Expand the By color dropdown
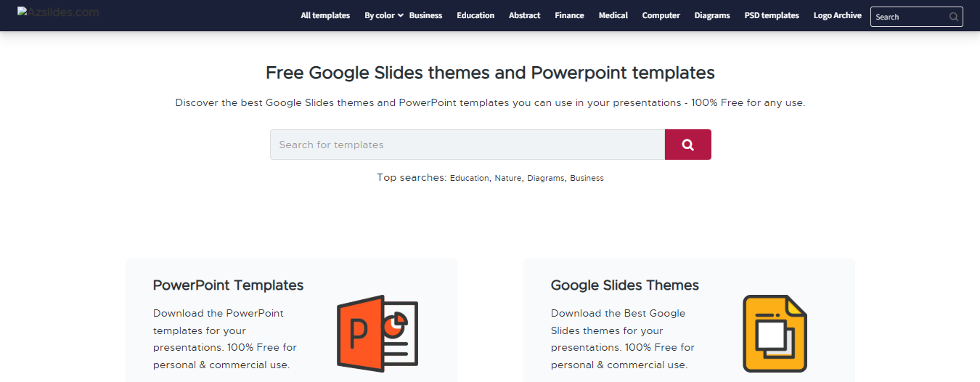Screen dimensions: 980x382 click(383, 15)
